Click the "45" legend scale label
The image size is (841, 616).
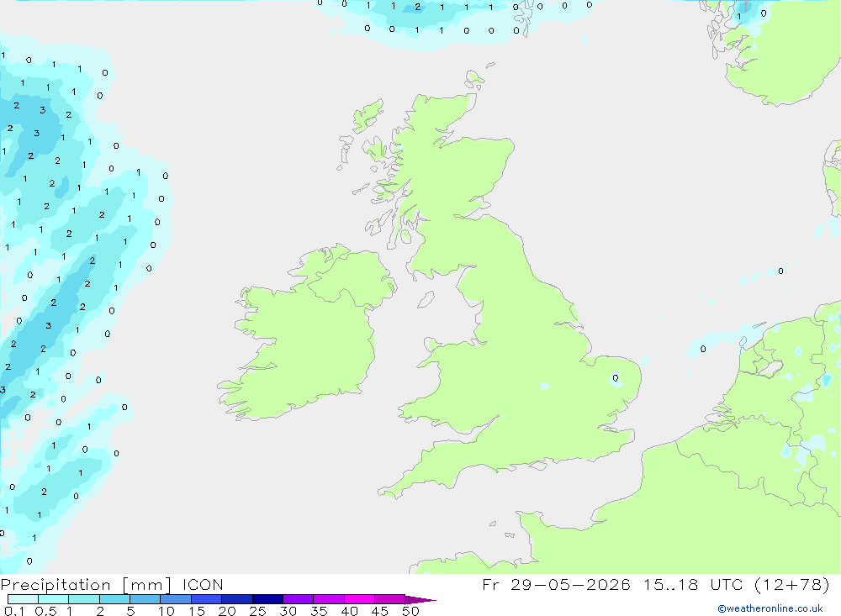(x=380, y=611)
